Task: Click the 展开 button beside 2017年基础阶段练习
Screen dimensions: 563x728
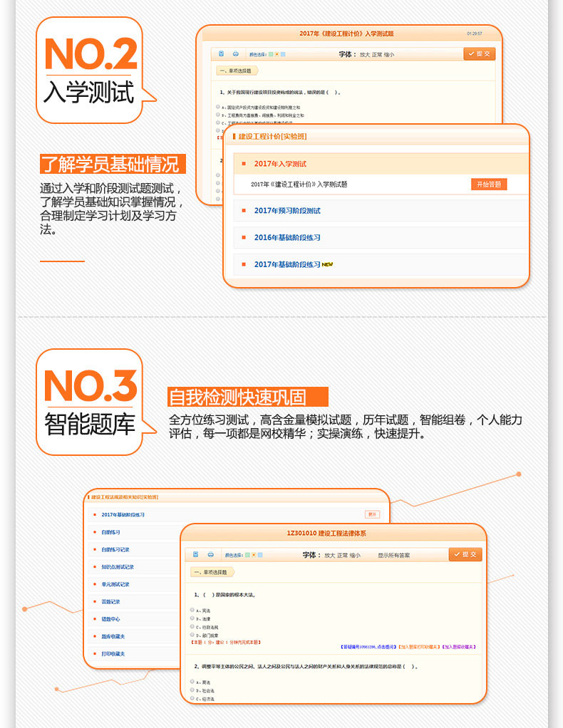Action: click(372, 514)
